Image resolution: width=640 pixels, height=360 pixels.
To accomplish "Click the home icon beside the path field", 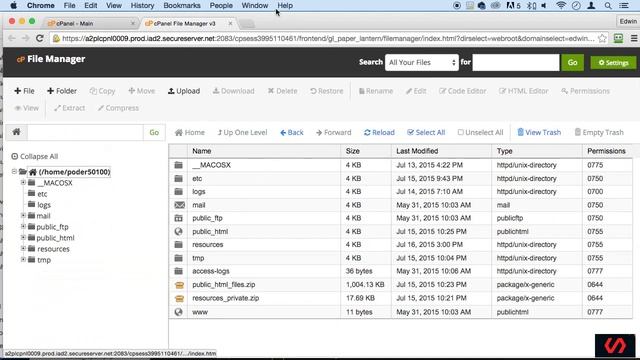I will [x=16, y=132].
